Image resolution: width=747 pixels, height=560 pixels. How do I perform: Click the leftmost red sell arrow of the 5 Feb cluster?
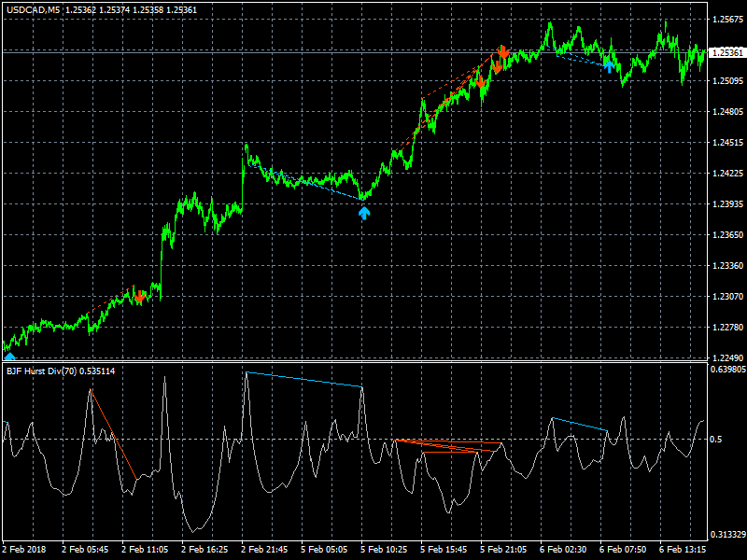pyautogui.click(x=481, y=81)
